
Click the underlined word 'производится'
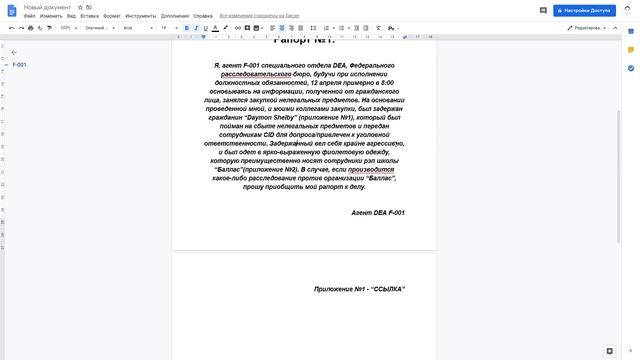coord(371,169)
